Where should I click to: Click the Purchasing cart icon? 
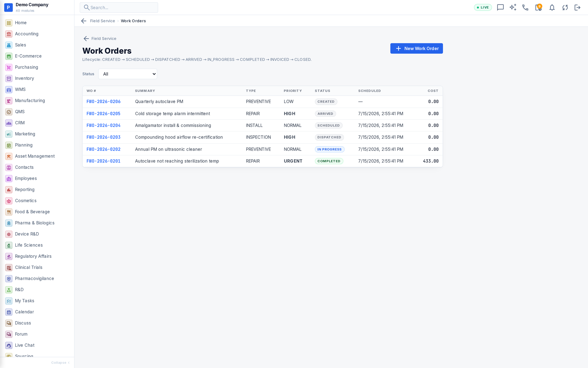pyautogui.click(x=9, y=67)
